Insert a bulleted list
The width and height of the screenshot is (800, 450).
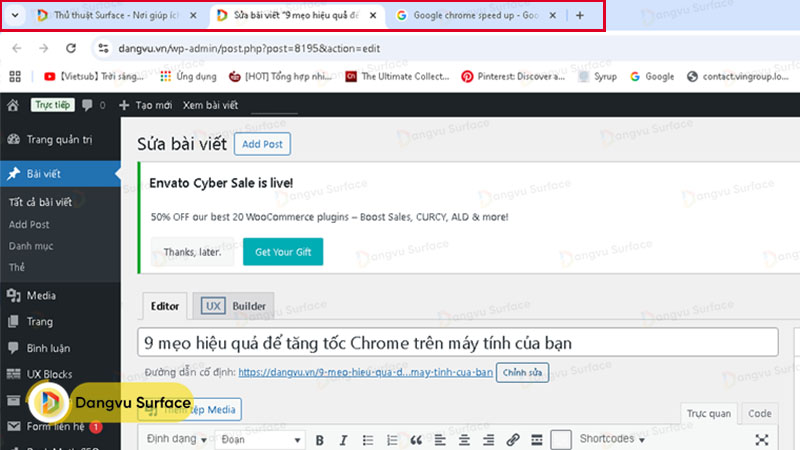[x=368, y=440]
